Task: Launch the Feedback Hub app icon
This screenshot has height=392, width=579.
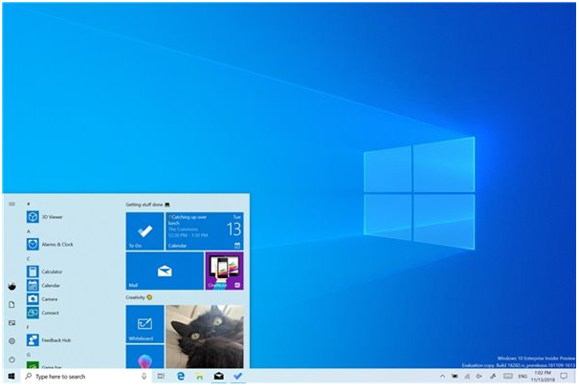Action: coord(33,340)
